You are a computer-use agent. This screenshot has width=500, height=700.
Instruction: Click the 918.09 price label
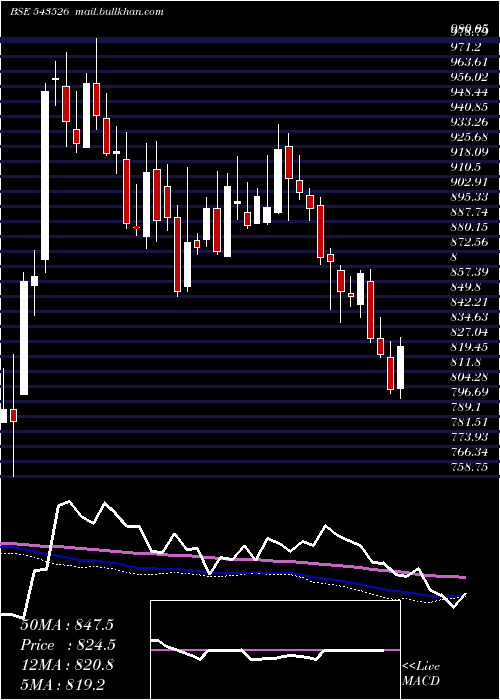(x=469, y=152)
